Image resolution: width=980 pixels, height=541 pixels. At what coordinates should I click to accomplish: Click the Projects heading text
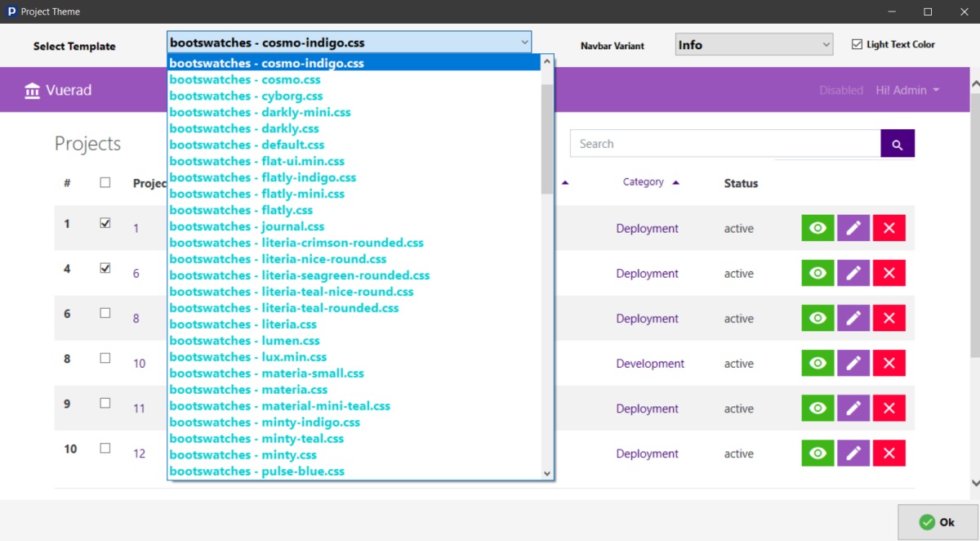[87, 144]
